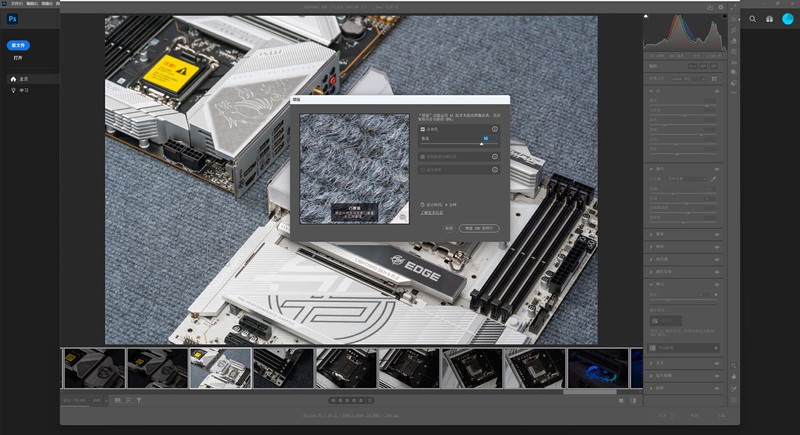
Task: Open the account avatar in Photoshop
Action: coord(788,19)
